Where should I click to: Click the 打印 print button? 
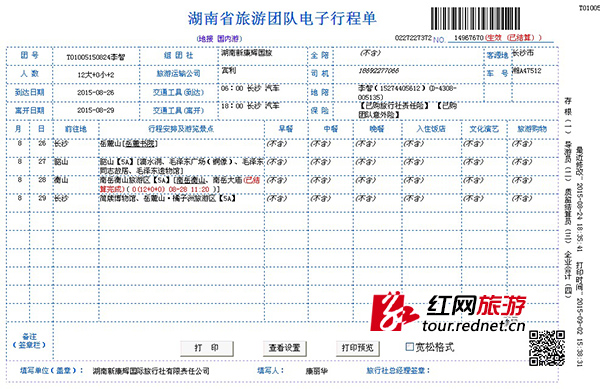pos(207,348)
